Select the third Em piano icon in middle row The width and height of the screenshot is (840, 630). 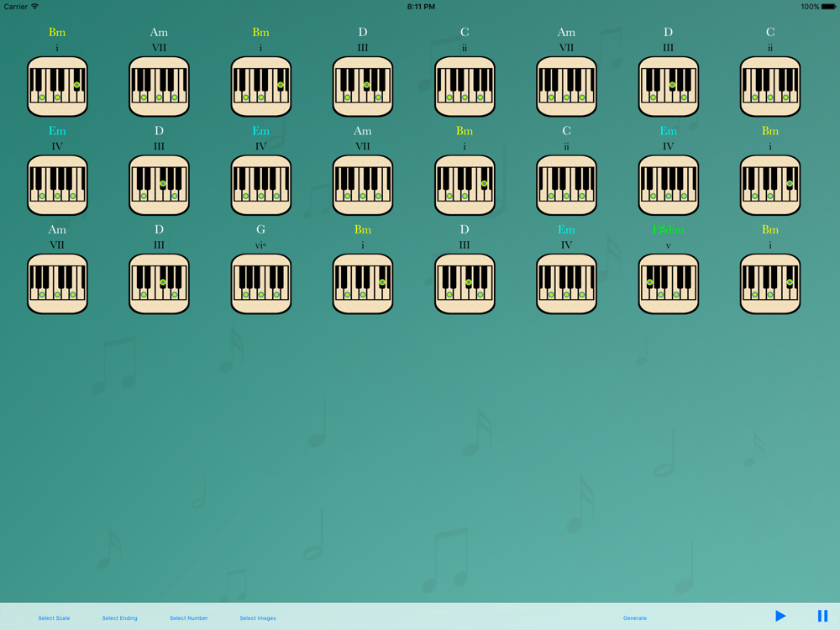668,185
